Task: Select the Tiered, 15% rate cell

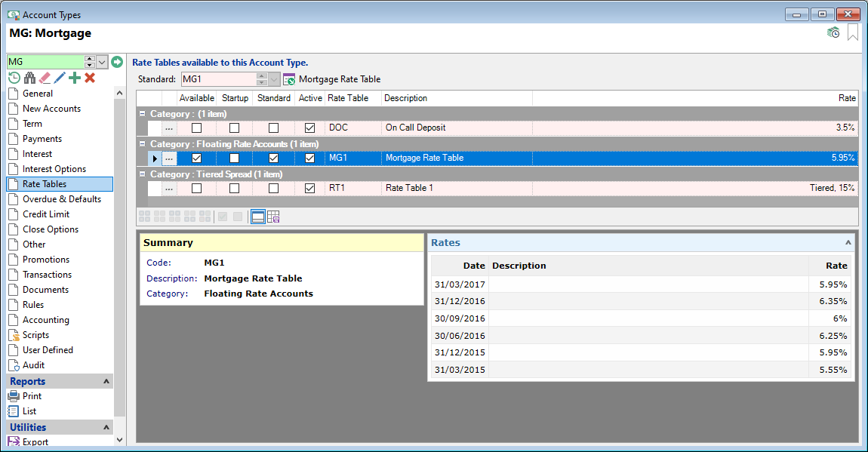Action: (695, 188)
